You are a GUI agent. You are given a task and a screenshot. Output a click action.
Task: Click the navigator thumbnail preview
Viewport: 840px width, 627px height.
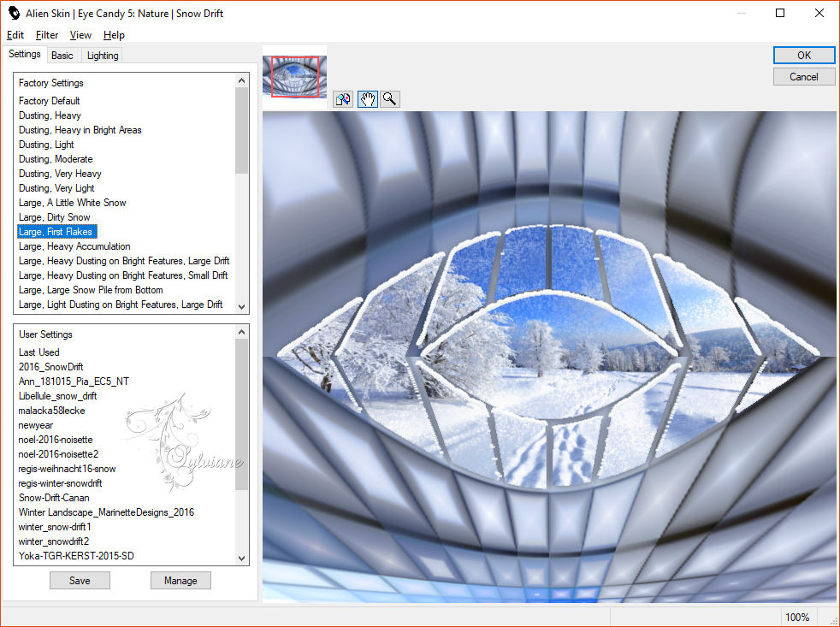[x=294, y=77]
